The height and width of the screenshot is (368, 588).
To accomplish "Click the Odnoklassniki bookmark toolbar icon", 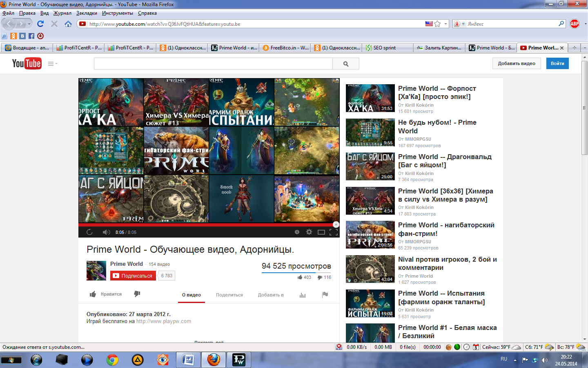I will point(13,36).
